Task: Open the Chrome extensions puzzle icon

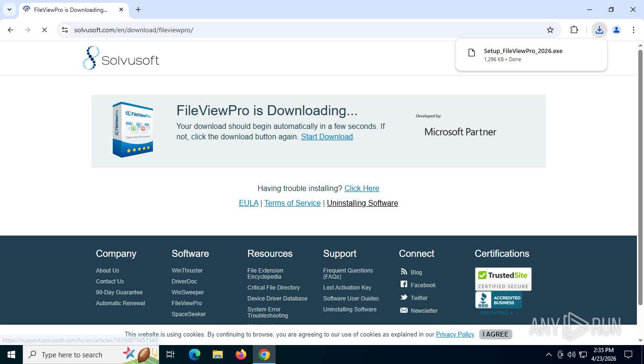Action: coord(574,30)
